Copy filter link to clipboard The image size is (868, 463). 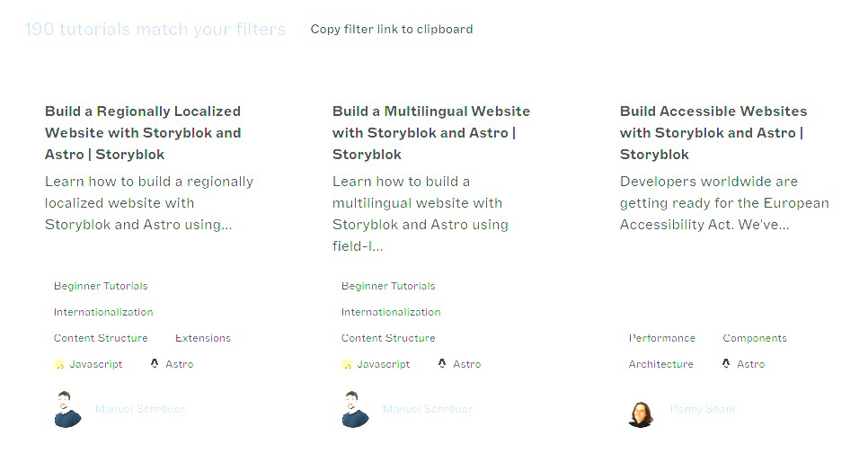392,30
